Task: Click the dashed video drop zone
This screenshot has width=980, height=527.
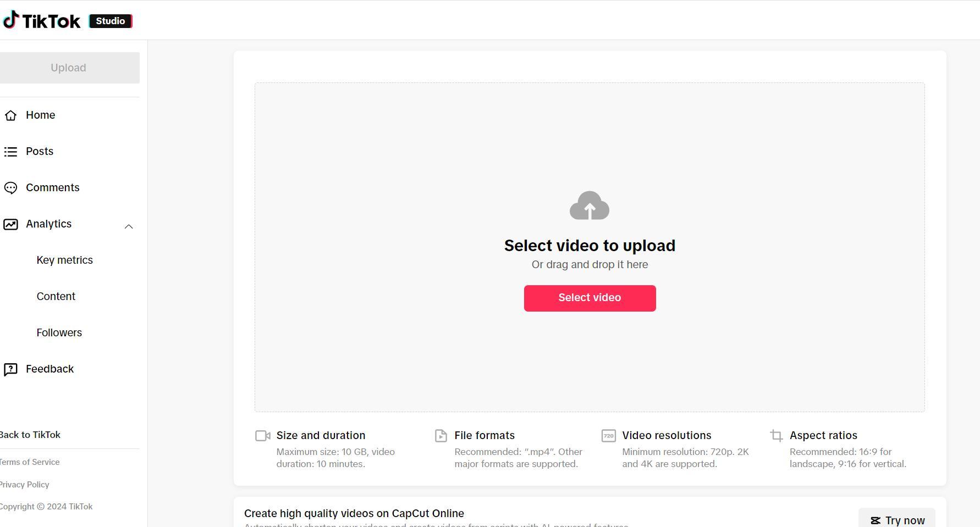Action: 590,247
